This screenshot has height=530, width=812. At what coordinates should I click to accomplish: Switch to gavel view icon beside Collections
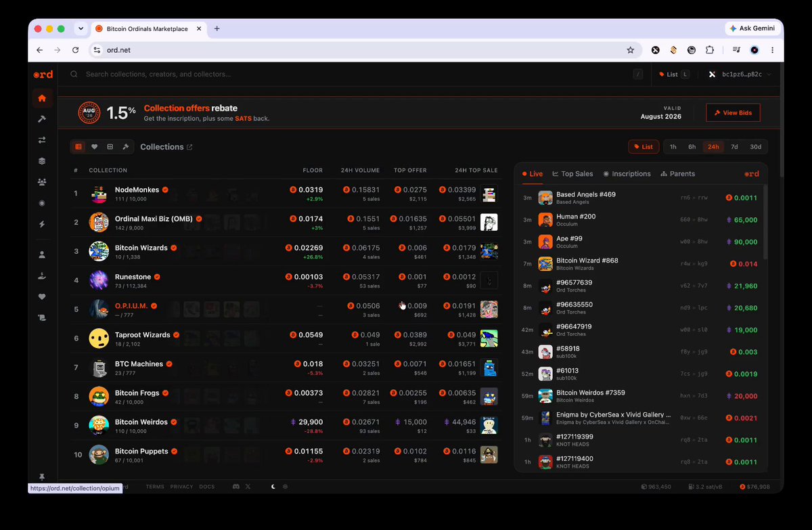tap(125, 147)
